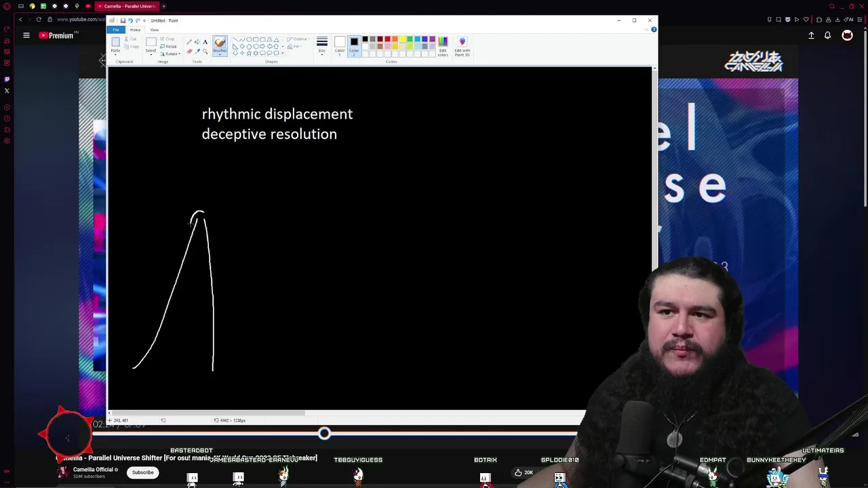The image size is (868, 488).
Task: Open a new browser tab
Action: tap(163, 6)
